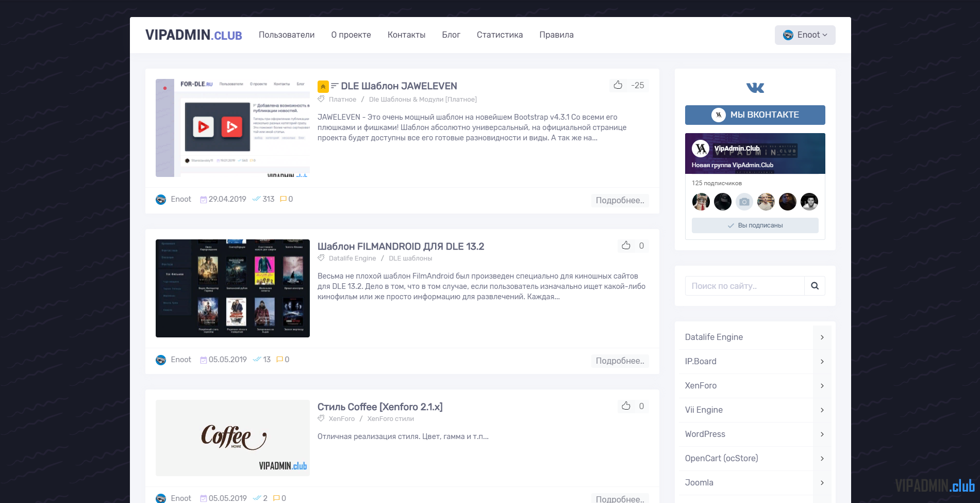Click the first subscriber avatar in VK widget
Image resolution: width=980 pixels, height=503 pixels.
[701, 202]
